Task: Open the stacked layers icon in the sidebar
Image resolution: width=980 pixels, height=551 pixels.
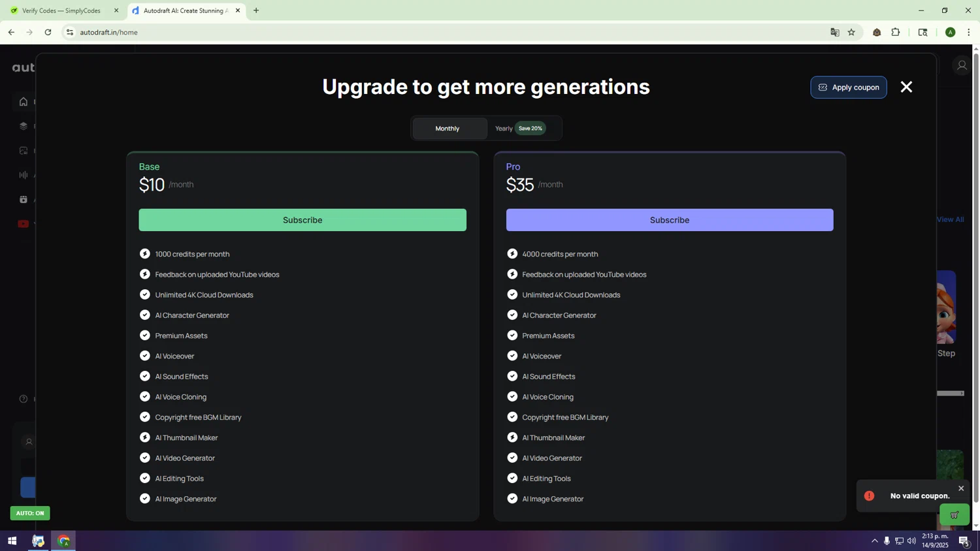Action: [24, 126]
